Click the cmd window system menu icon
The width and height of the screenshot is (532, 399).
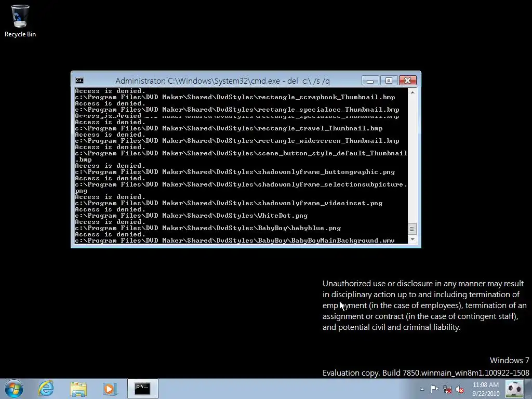click(79, 81)
